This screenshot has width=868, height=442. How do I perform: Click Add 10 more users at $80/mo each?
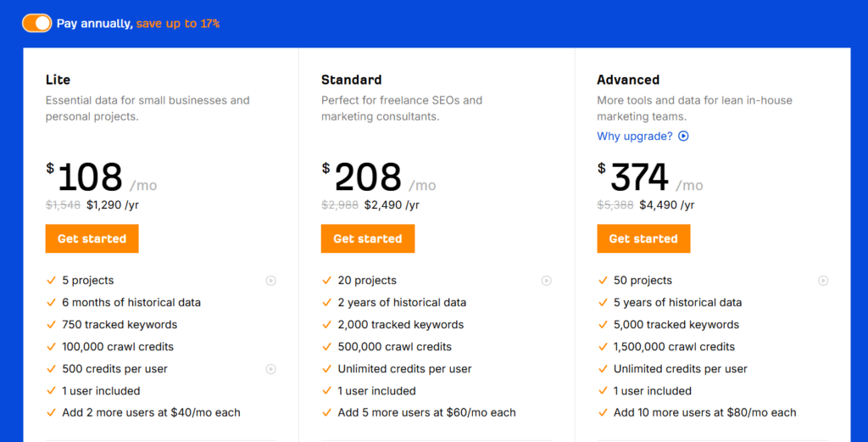pyautogui.click(x=704, y=412)
